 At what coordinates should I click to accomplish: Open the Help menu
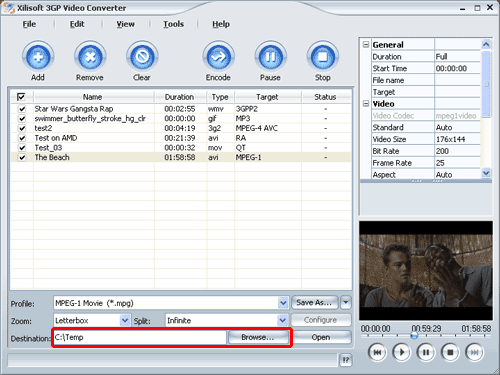click(x=221, y=24)
